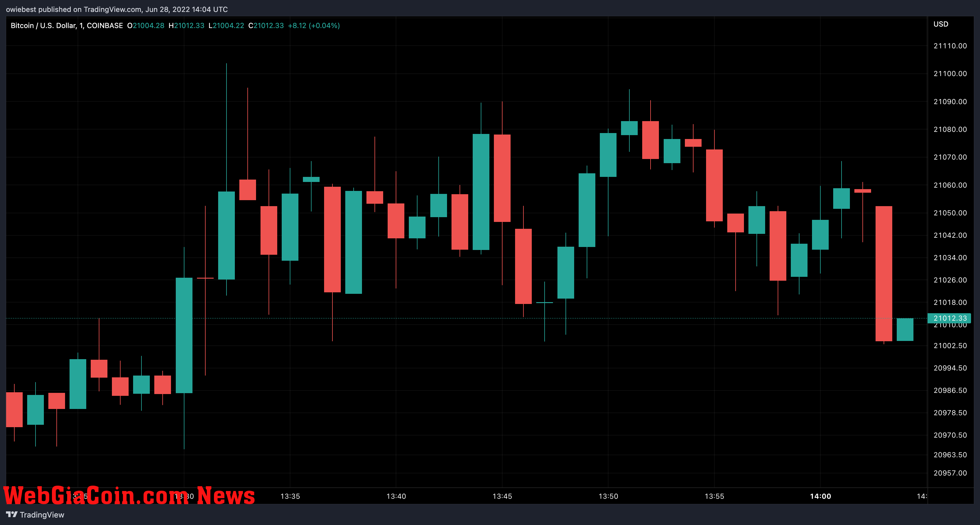Screen dimensions: 980x525
Task: Click the 21060.00 price axis label
Action: (950, 185)
